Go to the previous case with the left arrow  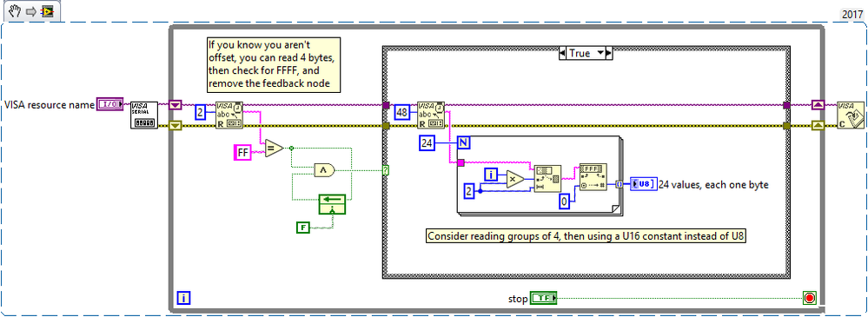coord(562,54)
